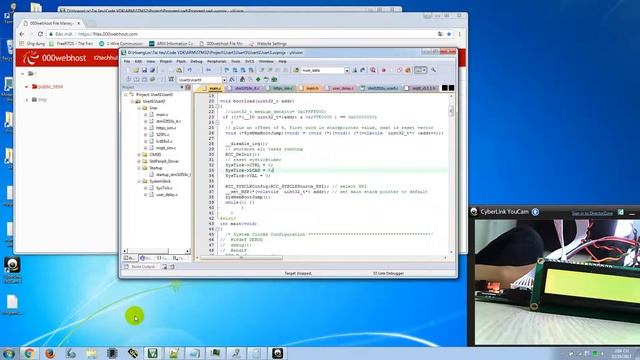
Task: Click the Insert Breakpoint red dot icon
Action: point(383,70)
